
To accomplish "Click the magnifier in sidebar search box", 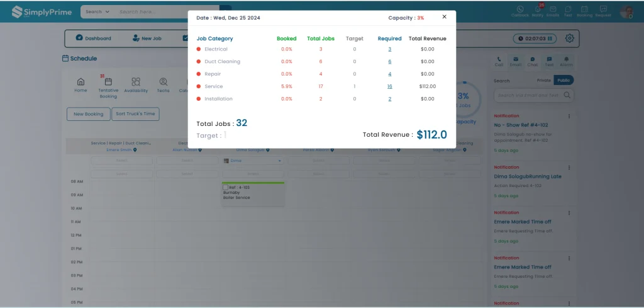I will 567,95.
